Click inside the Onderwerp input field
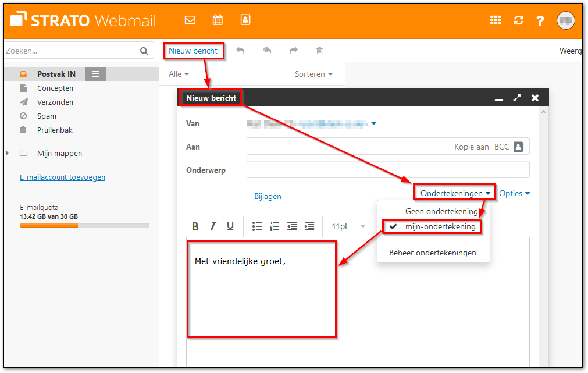The height and width of the screenshot is (373, 588). point(387,169)
